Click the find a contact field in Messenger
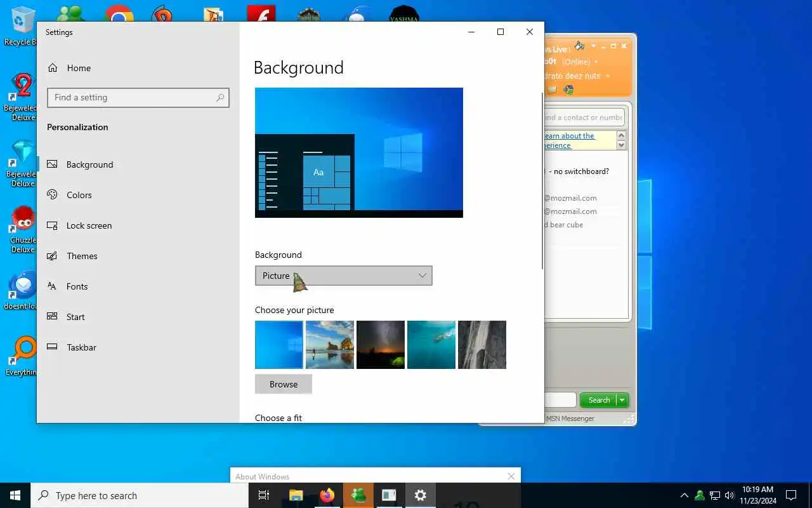Viewport: 812px width, 508px height. tap(584, 117)
